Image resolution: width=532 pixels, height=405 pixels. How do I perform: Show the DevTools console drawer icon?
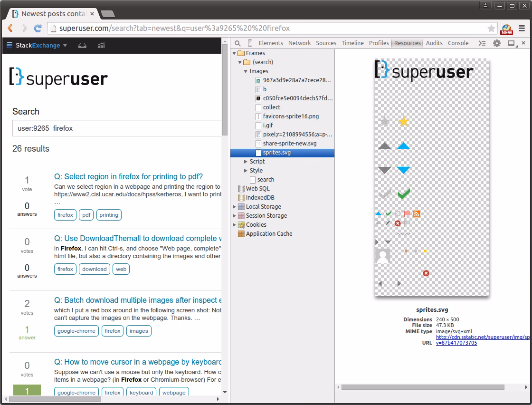[482, 43]
